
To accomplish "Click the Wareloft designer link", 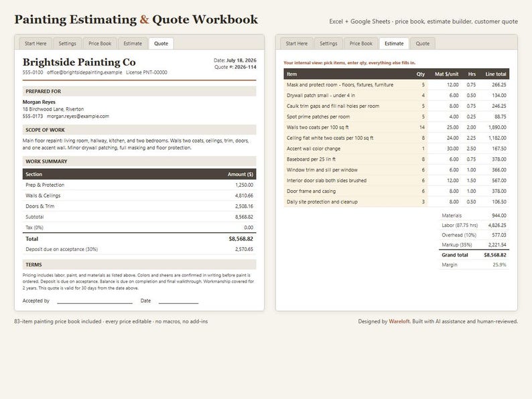I will (399, 321).
